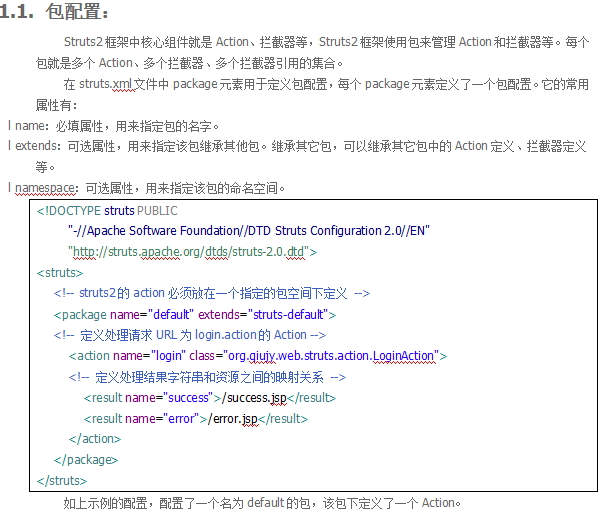Click the struts-2.0.dtd URL link
The image size is (603, 514).
pos(192,251)
